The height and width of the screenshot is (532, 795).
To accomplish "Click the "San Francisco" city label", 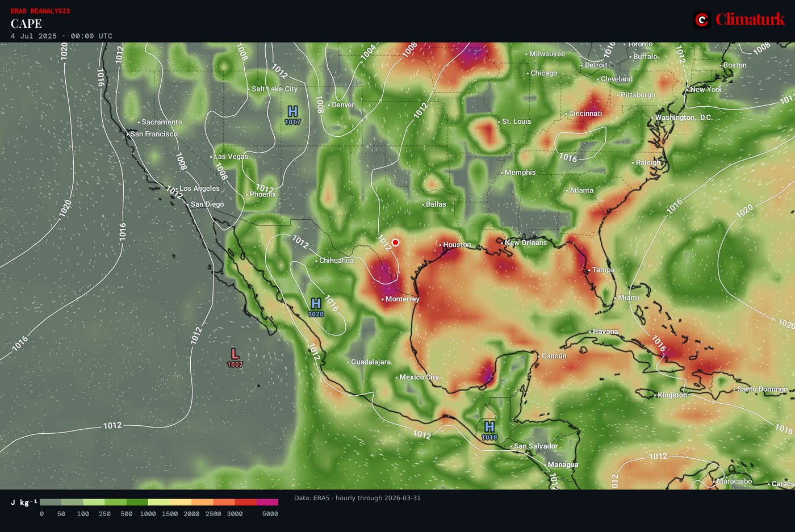I will (x=154, y=134).
